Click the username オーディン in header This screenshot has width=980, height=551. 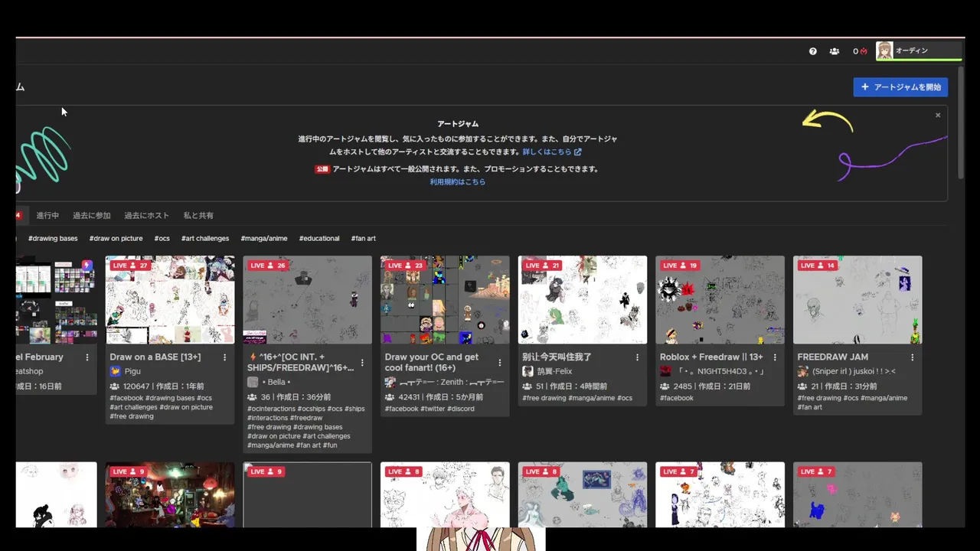coord(912,51)
